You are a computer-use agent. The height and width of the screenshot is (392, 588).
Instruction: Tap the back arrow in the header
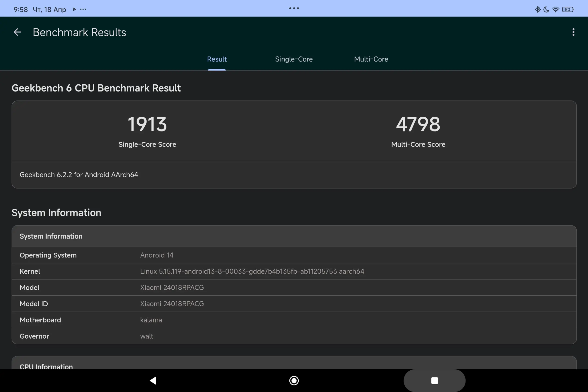[x=17, y=32]
